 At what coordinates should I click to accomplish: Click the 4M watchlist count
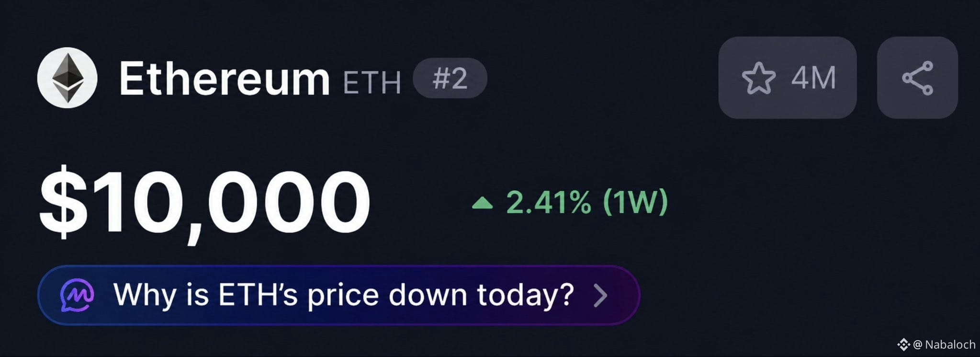click(x=813, y=78)
